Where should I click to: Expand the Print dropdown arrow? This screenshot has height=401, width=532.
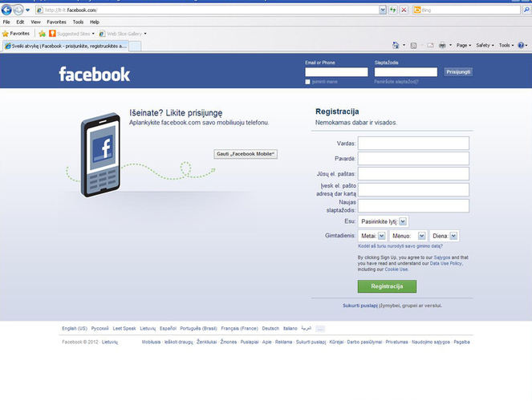pyautogui.click(x=451, y=45)
